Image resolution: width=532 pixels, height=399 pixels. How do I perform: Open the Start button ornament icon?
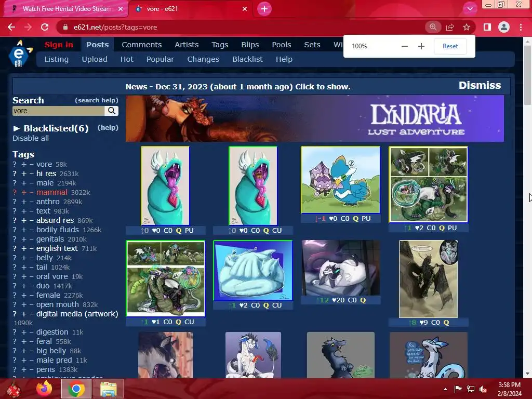pos(13,390)
